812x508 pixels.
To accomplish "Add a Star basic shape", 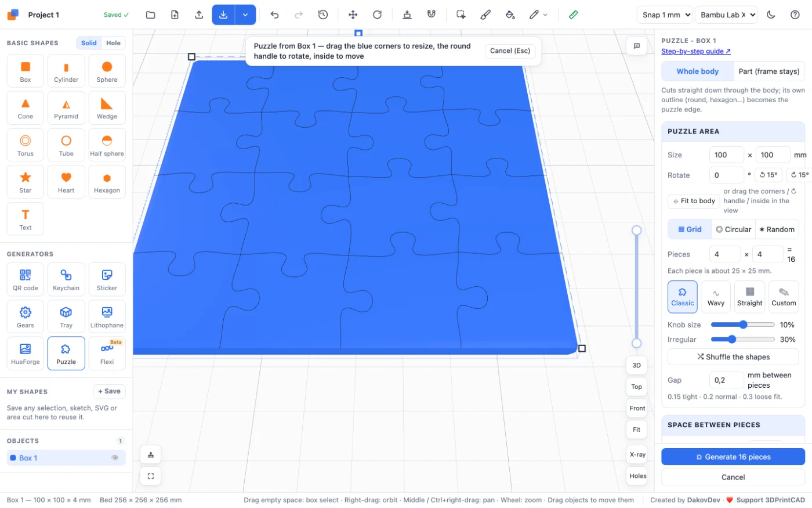I will [x=26, y=182].
